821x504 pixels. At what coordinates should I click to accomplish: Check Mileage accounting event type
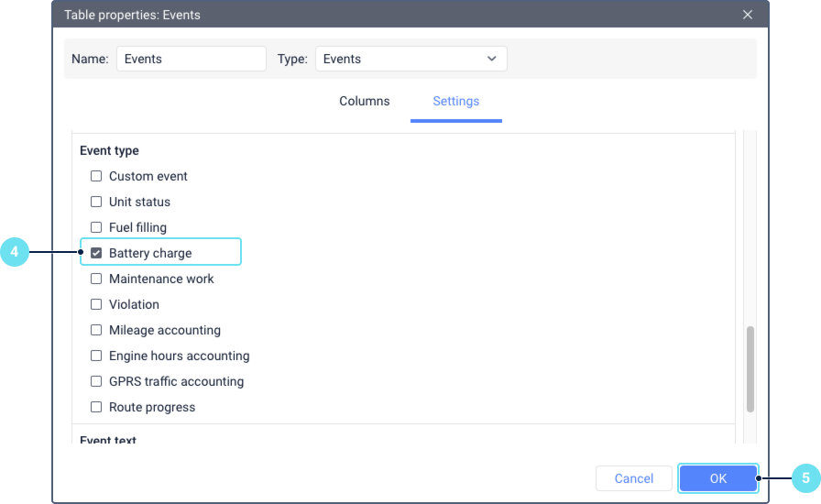(96, 330)
